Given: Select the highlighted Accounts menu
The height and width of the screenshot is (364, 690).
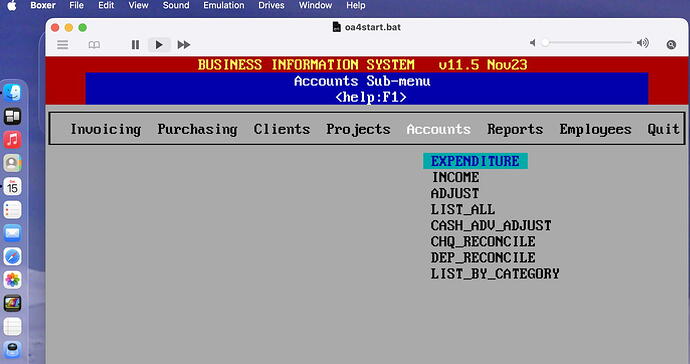Looking at the screenshot, I should coord(439,129).
